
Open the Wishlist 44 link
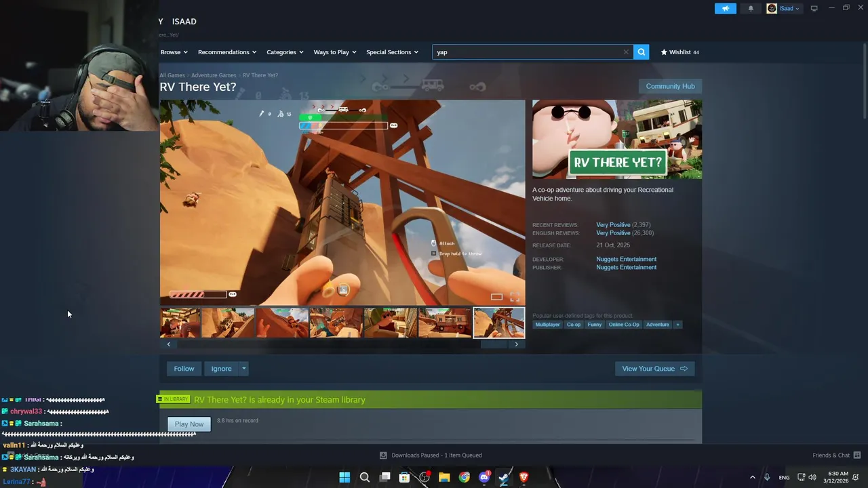pyautogui.click(x=679, y=52)
